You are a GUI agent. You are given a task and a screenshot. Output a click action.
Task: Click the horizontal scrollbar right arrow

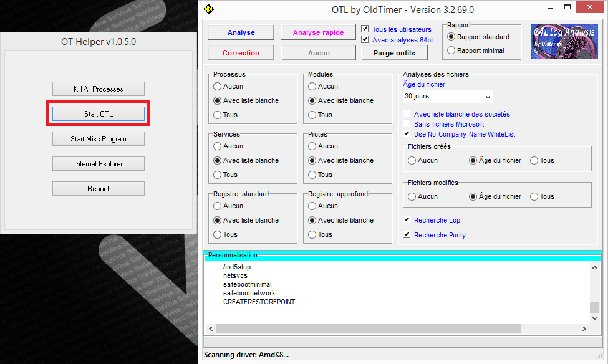(584, 328)
